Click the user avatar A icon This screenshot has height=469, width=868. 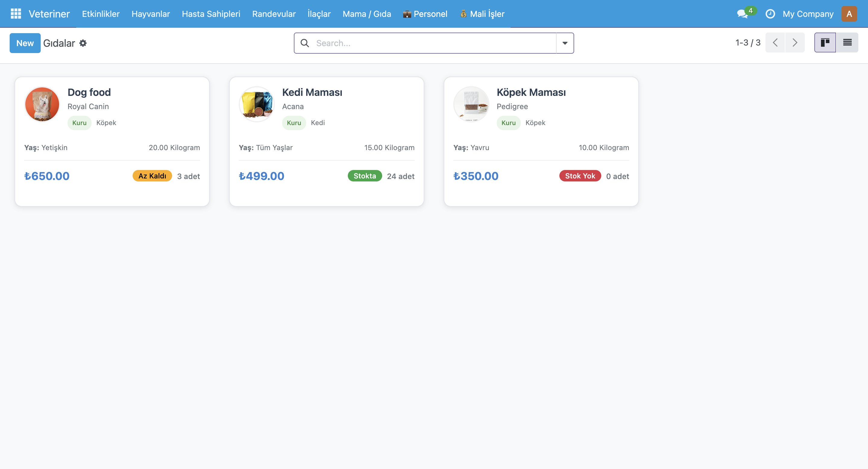pos(849,14)
